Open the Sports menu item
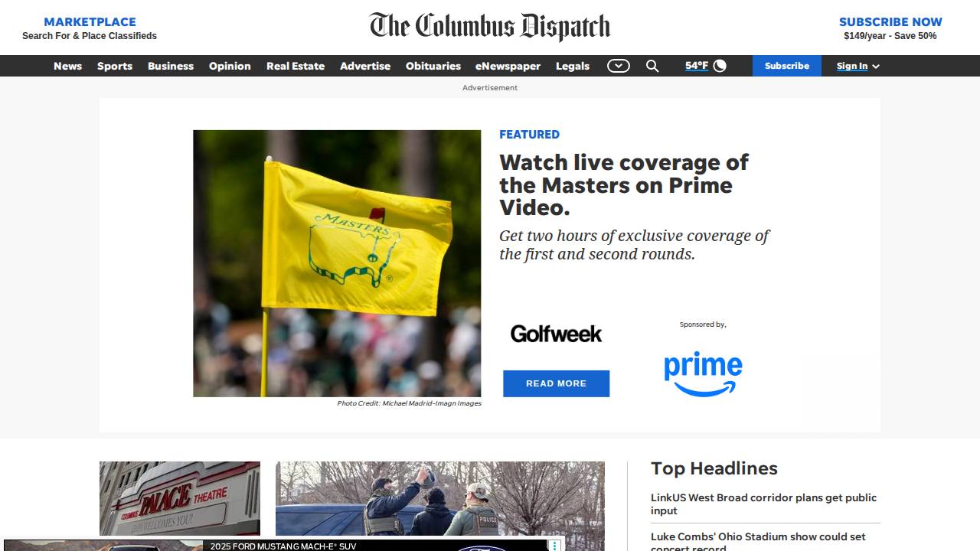Image resolution: width=980 pixels, height=551 pixels. point(115,66)
